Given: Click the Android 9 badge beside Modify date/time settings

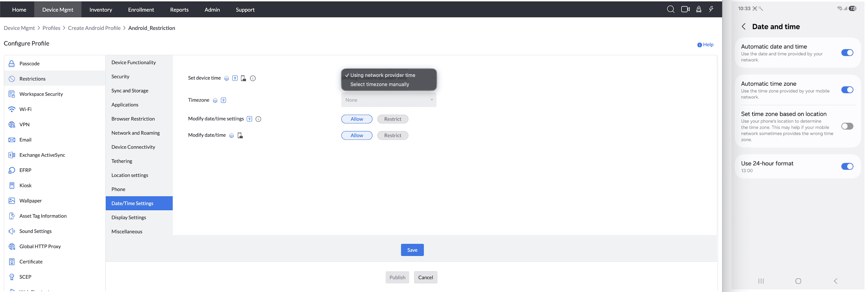Looking at the screenshot, I should (249, 119).
